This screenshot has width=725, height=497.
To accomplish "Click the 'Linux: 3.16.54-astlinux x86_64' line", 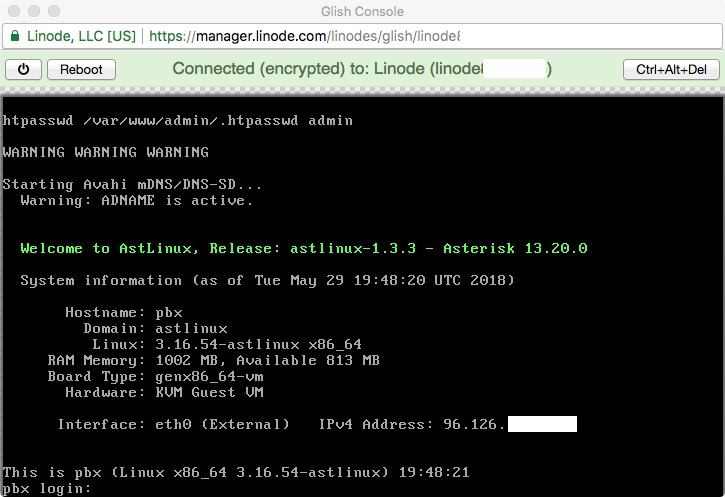I will click(x=227, y=344).
